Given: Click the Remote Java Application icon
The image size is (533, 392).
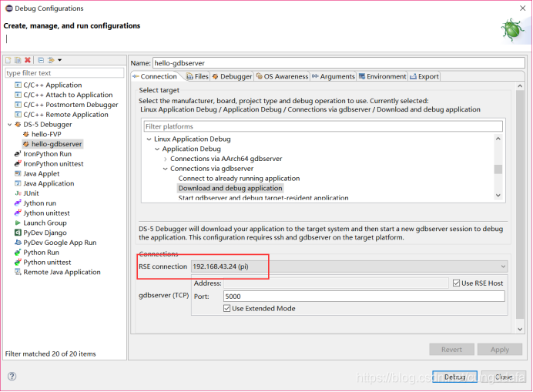Looking at the screenshot, I should (x=18, y=273).
